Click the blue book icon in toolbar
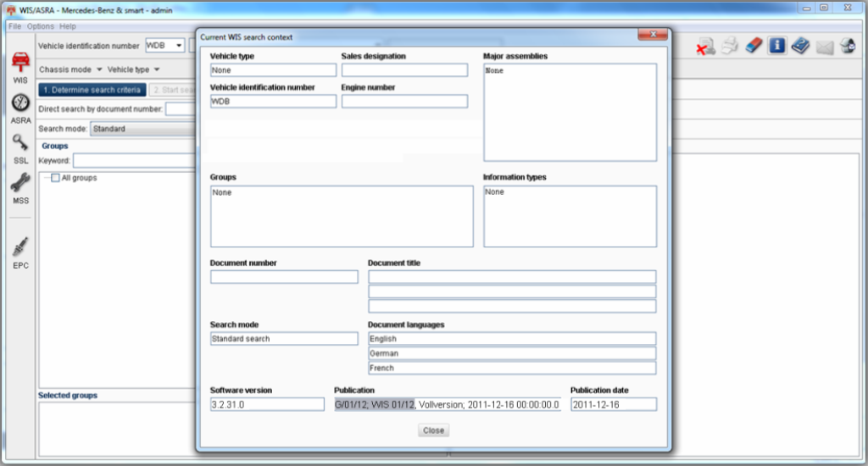 [x=800, y=46]
